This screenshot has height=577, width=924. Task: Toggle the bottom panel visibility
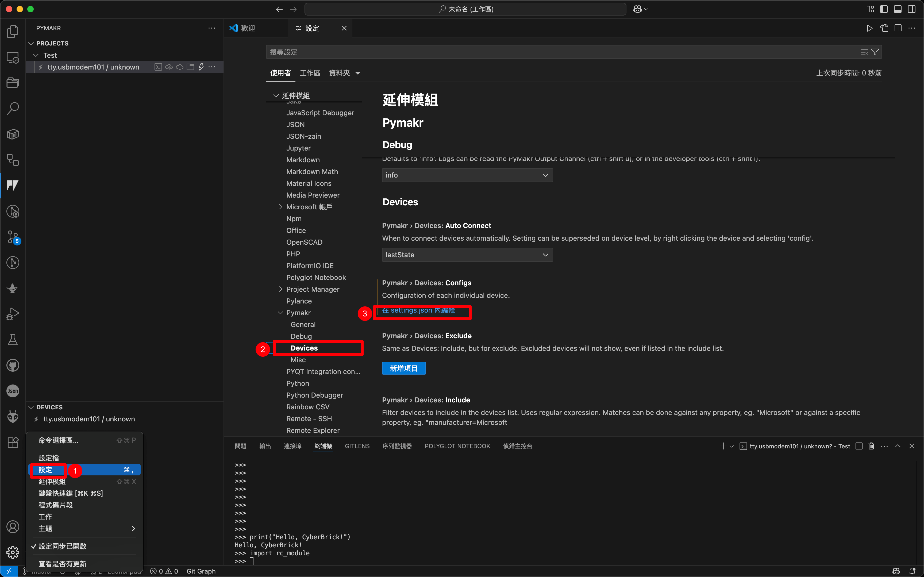(898, 9)
